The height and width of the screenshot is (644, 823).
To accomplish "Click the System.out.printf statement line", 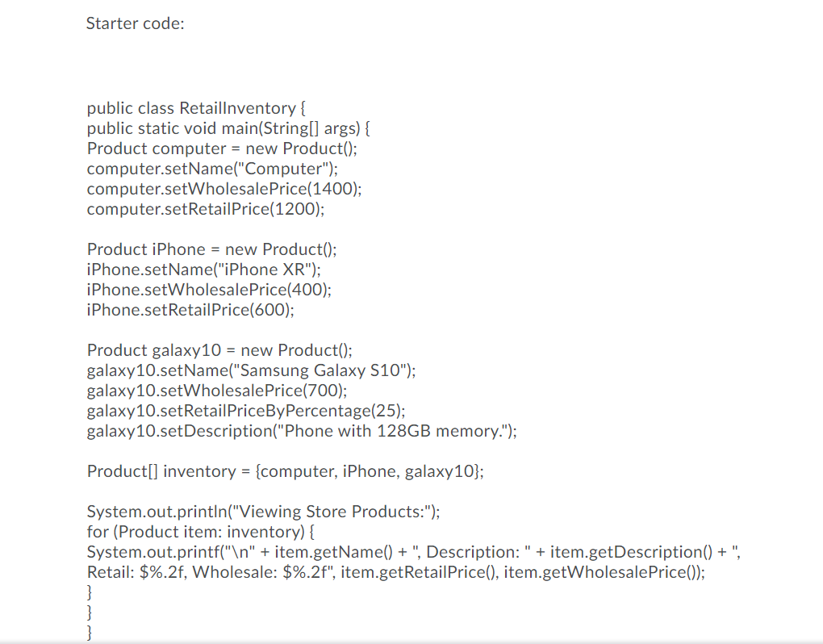I will pos(414,562).
